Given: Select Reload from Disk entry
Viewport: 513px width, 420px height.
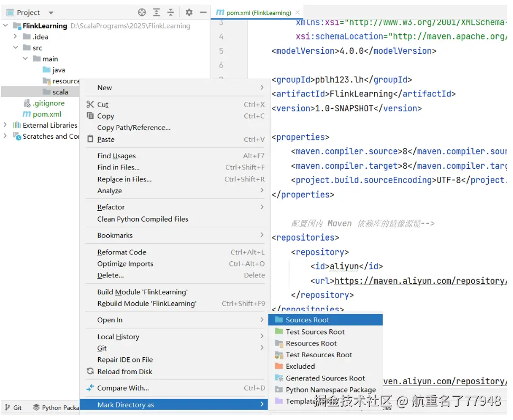Looking at the screenshot, I should pos(175,371).
